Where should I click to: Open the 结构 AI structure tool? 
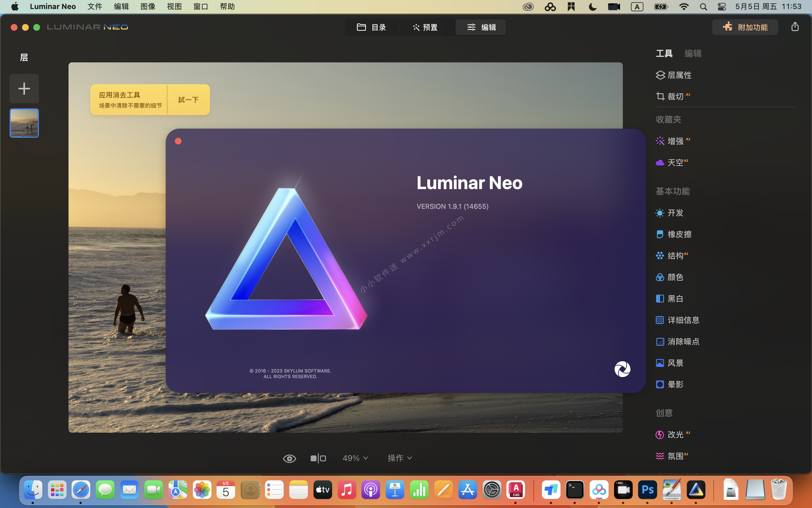click(x=672, y=256)
